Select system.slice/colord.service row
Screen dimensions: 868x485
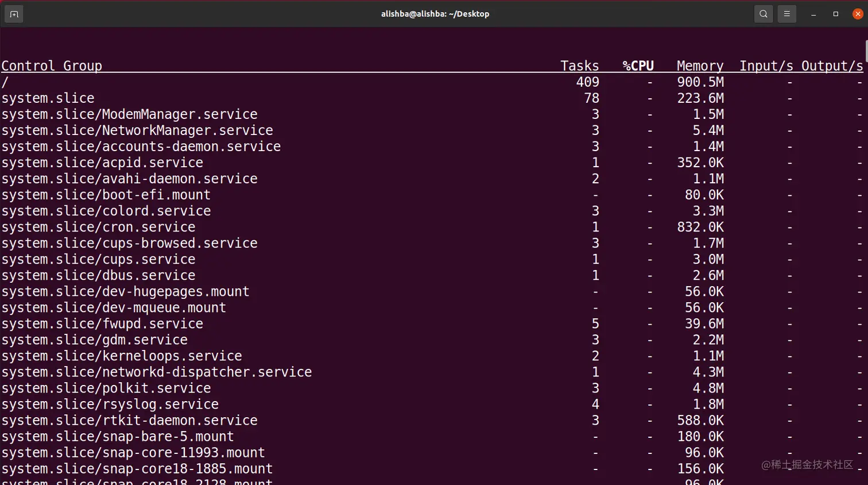coord(432,211)
